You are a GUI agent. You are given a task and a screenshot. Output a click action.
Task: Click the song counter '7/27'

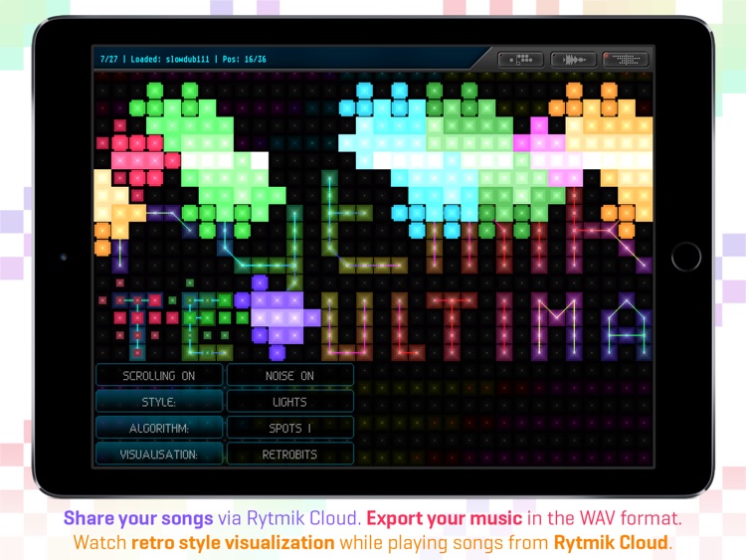(109, 59)
